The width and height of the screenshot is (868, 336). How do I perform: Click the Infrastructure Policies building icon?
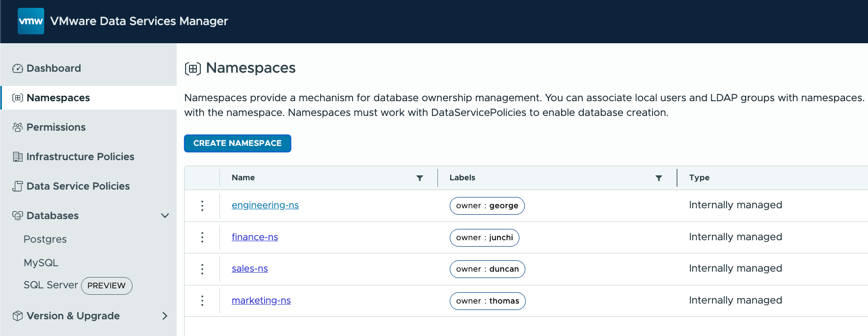tap(18, 157)
